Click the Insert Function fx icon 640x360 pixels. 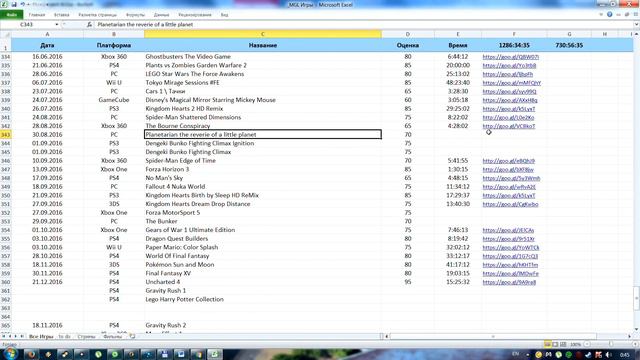(x=89, y=24)
